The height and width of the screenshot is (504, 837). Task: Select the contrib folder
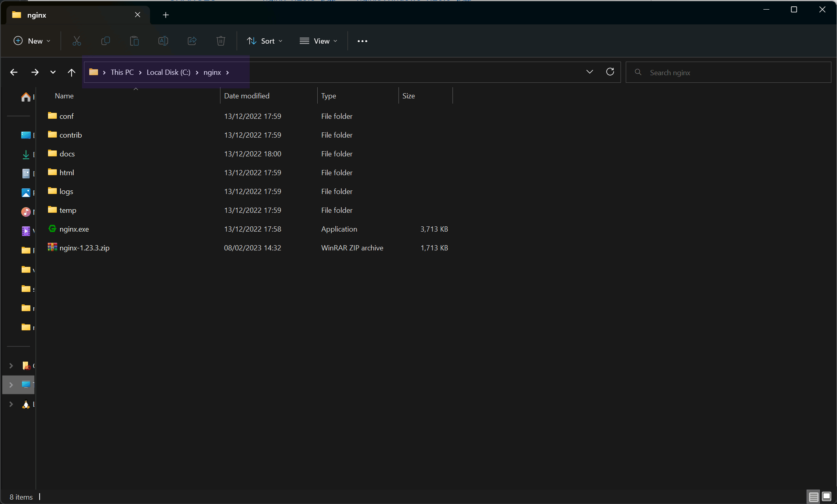(x=70, y=135)
